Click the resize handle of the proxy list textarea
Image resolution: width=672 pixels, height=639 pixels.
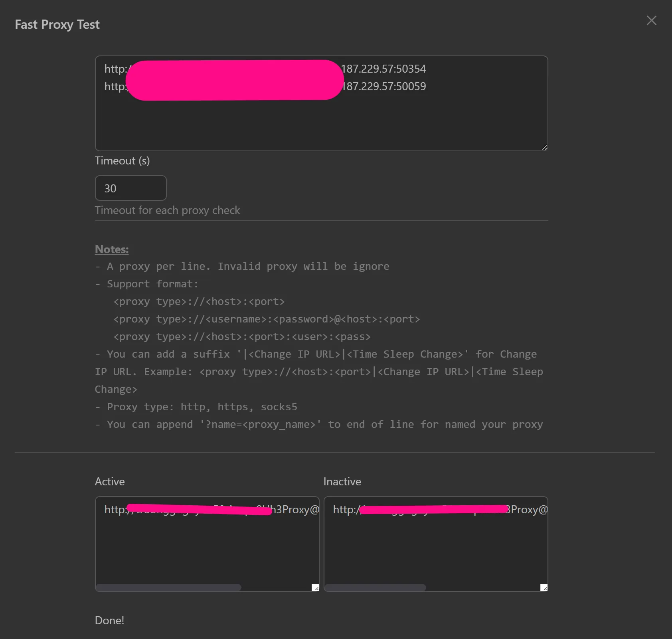[544, 147]
